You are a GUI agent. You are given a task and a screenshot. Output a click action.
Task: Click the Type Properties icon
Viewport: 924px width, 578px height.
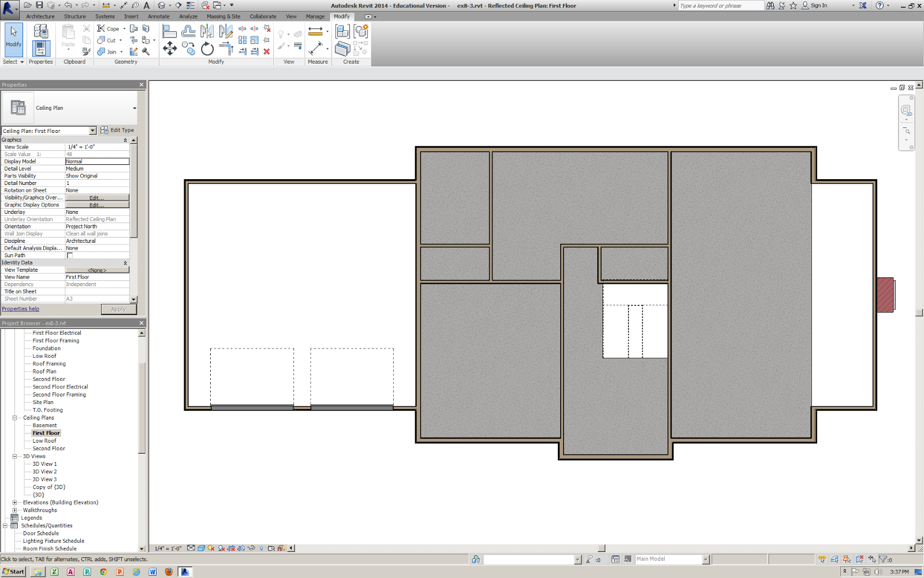40,31
